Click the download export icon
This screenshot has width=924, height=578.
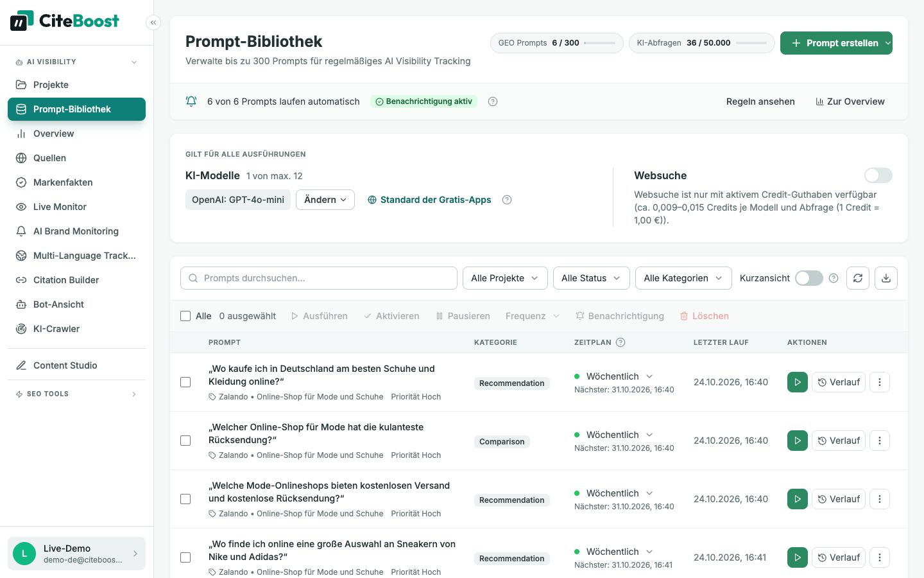[886, 278]
